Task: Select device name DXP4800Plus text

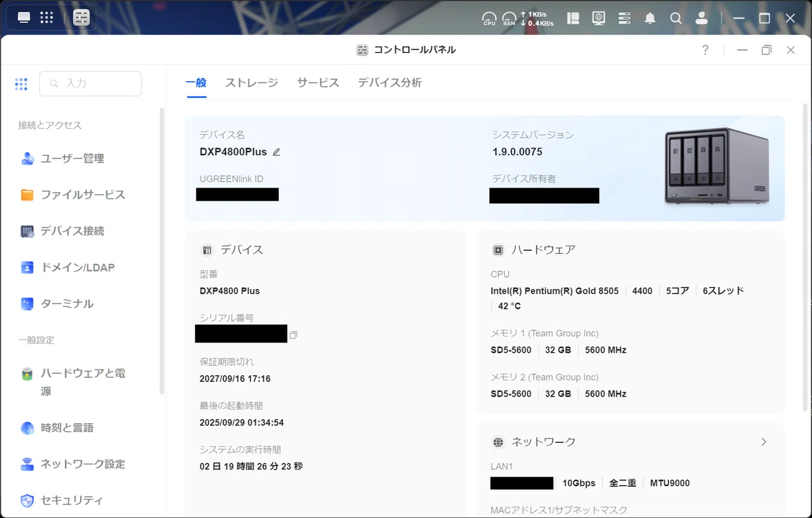Action: pos(233,152)
